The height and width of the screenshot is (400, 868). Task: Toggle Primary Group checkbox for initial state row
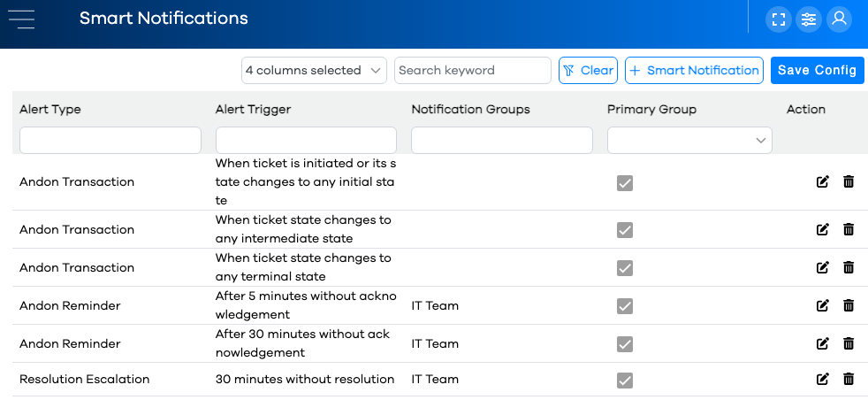coord(624,183)
